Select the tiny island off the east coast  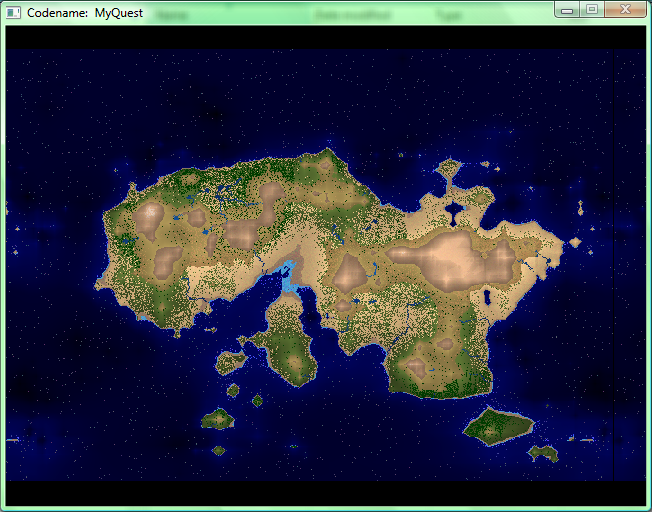(x=575, y=241)
